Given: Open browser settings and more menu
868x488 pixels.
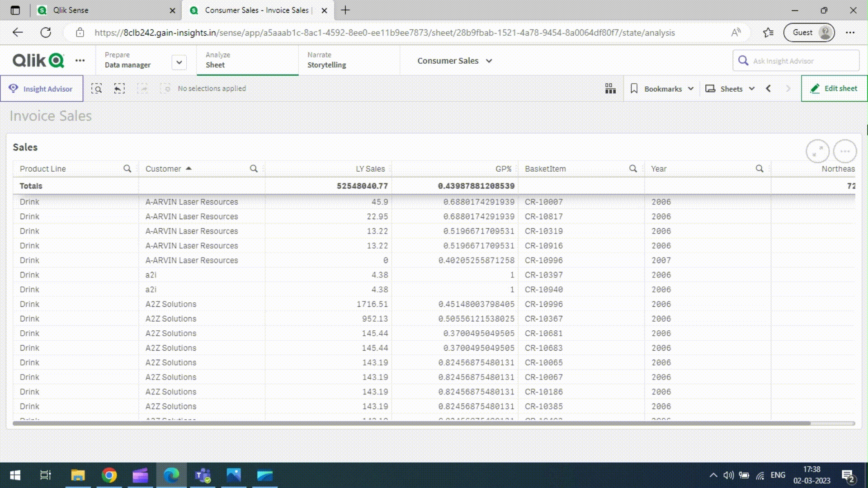Looking at the screenshot, I should [x=850, y=33].
